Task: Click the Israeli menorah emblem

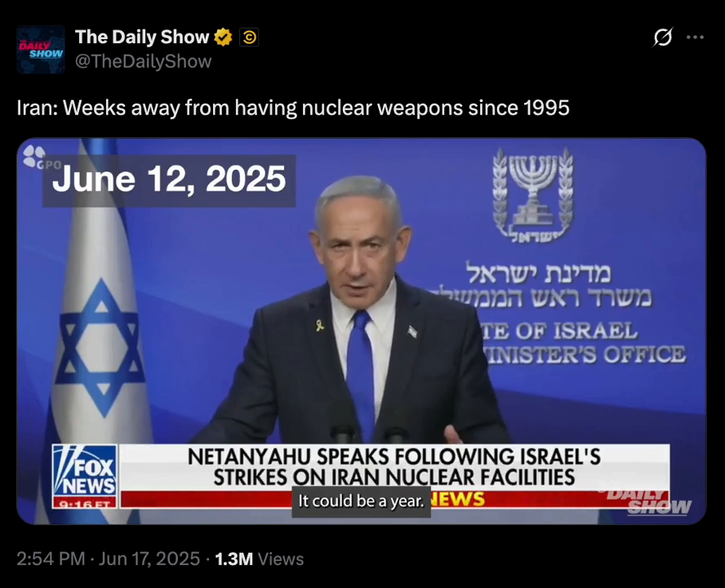Action: coord(533,194)
